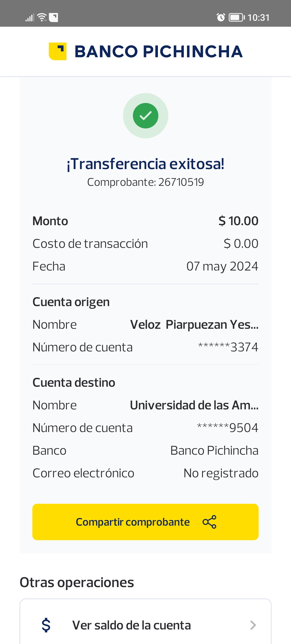The width and height of the screenshot is (291, 644).
Task: Tap the Otras operaciones section heading
Action: pyautogui.click(x=77, y=583)
